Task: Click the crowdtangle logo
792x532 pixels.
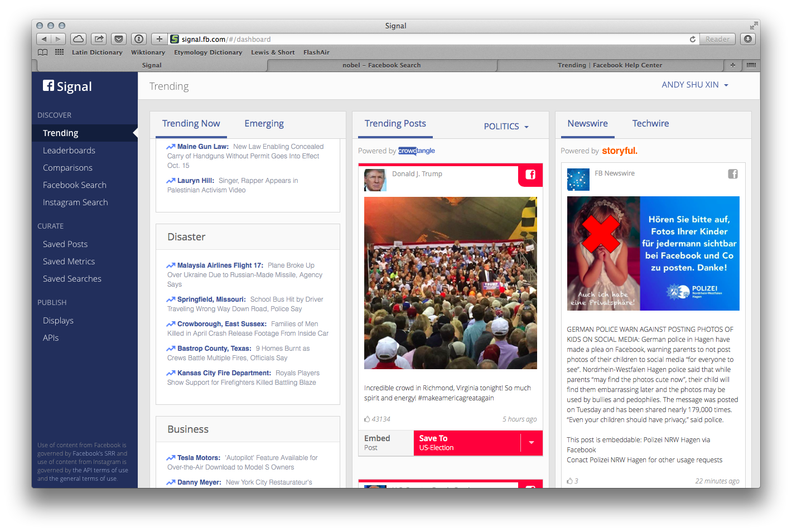Action: click(417, 151)
